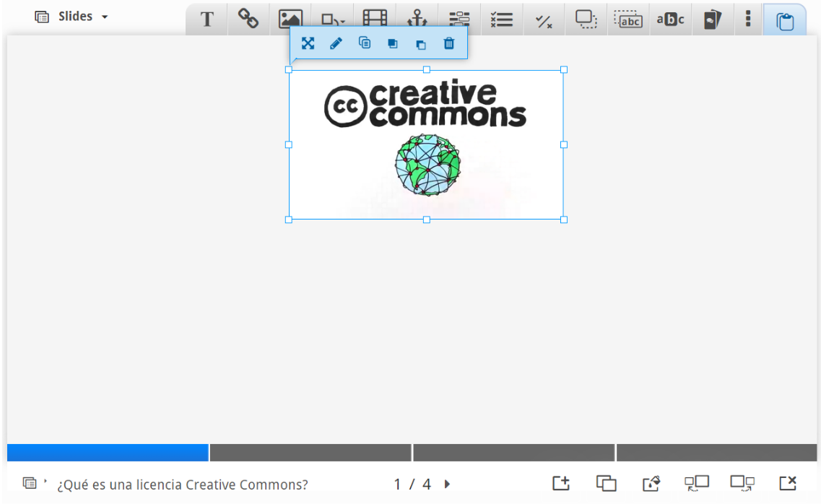The height and width of the screenshot is (504, 821).
Task: Add a new slide
Action: point(561,483)
